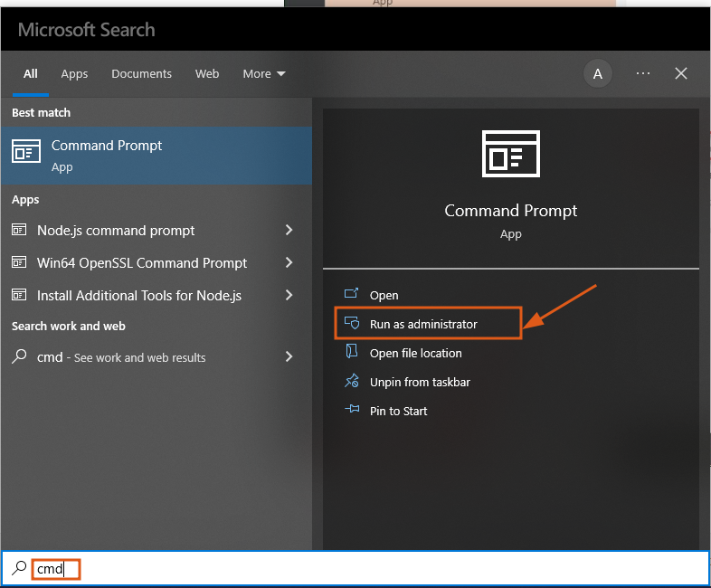Close the Microsoft Search panel
The height and width of the screenshot is (588, 711).
tap(680, 73)
